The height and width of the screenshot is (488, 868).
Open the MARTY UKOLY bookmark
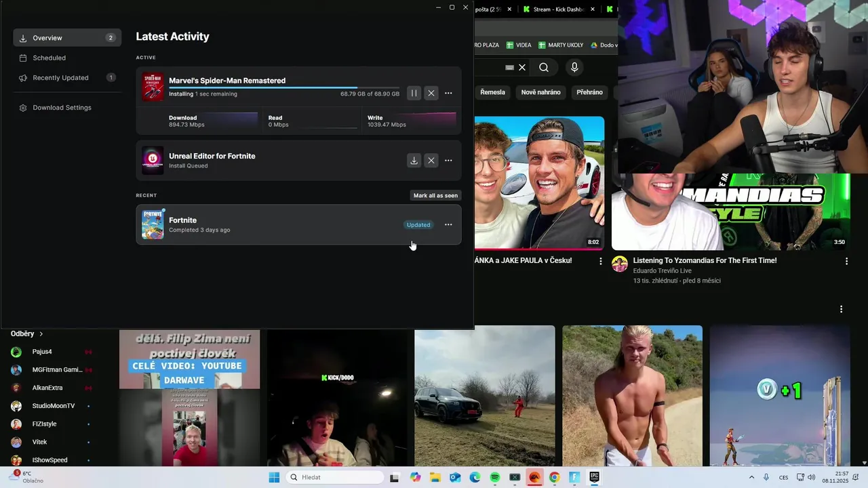tap(560, 45)
